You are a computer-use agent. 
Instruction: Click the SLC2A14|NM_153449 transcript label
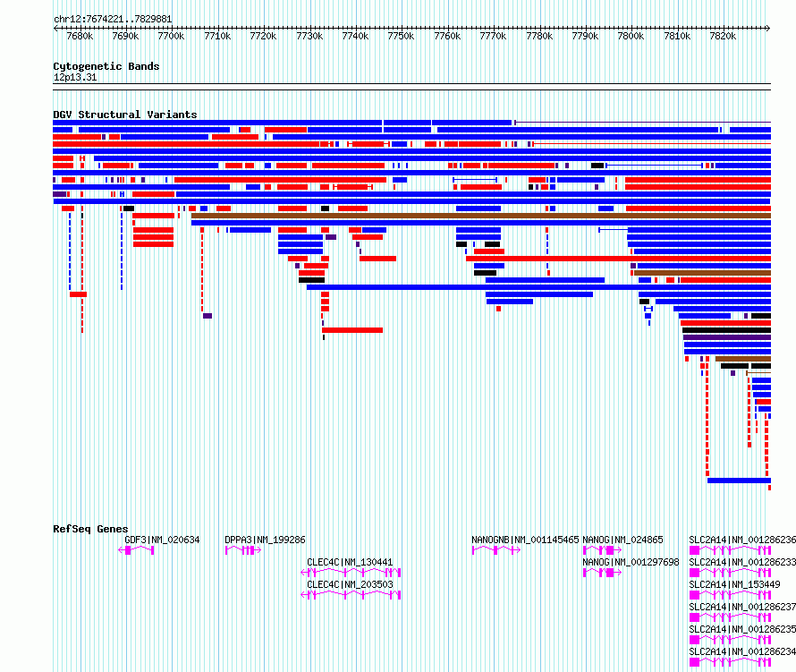[x=734, y=584]
